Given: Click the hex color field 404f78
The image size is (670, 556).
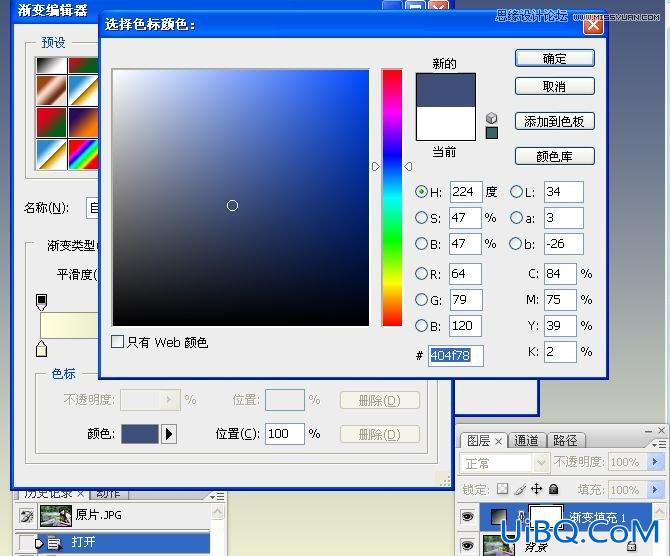Looking at the screenshot, I should click(x=456, y=356).
